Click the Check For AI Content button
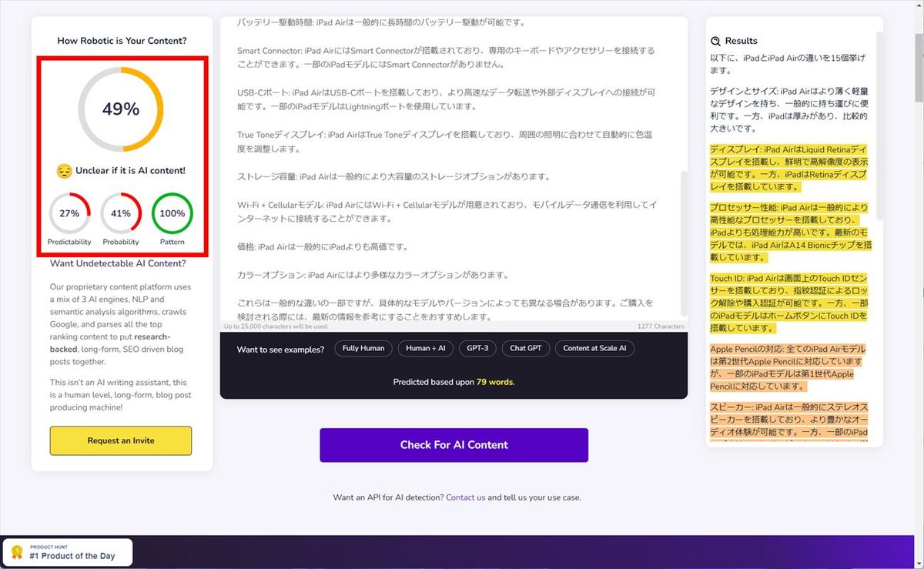Screen dimensions: 924x569 pos(454,445)
